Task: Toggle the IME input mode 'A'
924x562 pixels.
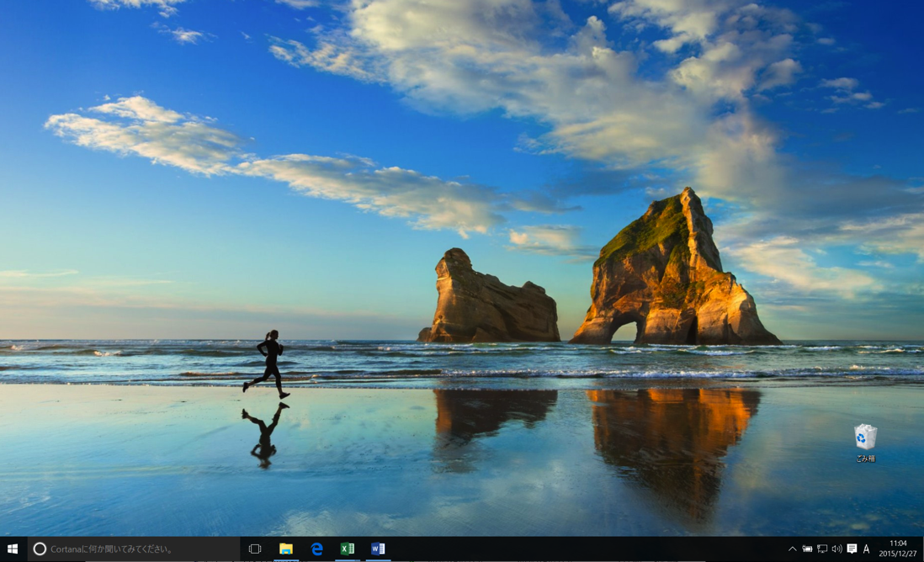Action: [866, 549]
